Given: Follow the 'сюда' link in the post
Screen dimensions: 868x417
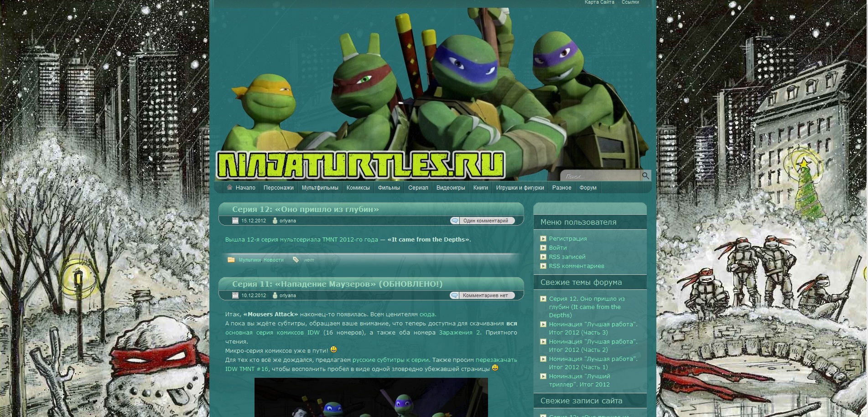Looking at the screenshot, I should pos(427,314).
